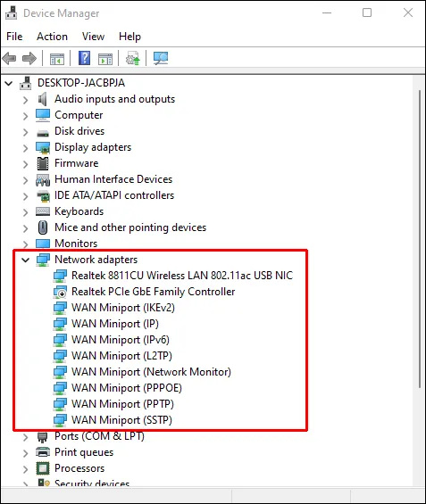Screen dimensions: 426x504
Task: Click the vertical scrollbar of device list
Action: tap(419, 239)
